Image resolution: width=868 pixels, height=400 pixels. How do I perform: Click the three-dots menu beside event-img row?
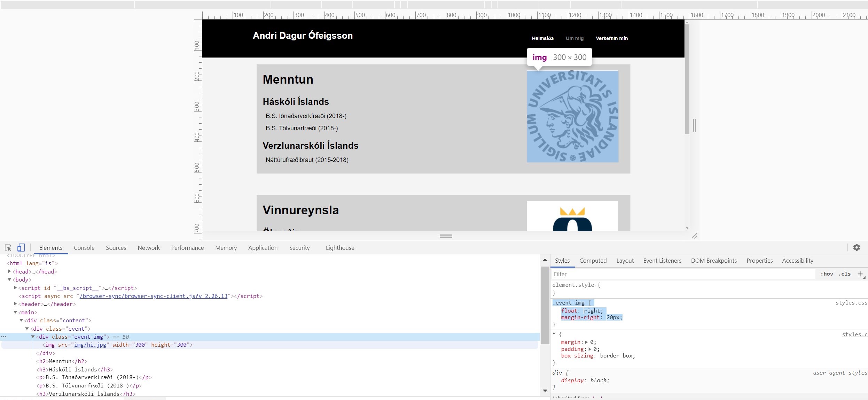(3, 337)
